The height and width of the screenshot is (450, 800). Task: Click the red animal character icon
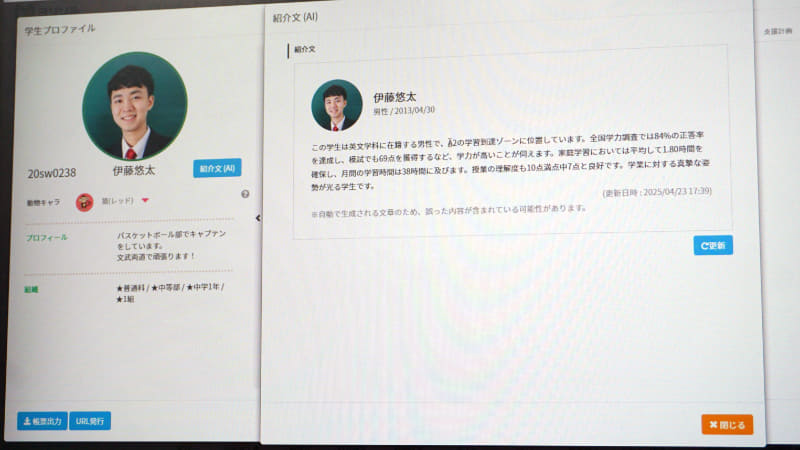point(84,202)
